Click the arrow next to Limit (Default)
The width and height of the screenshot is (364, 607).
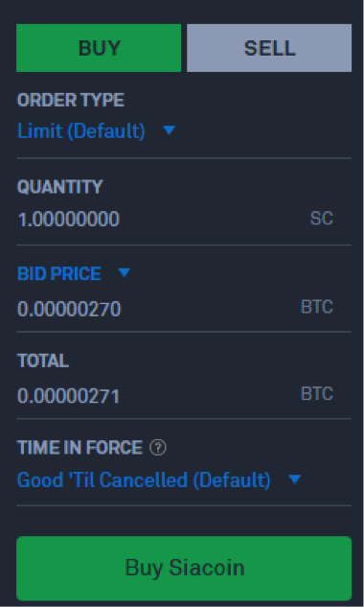click(x=169, y=130)
